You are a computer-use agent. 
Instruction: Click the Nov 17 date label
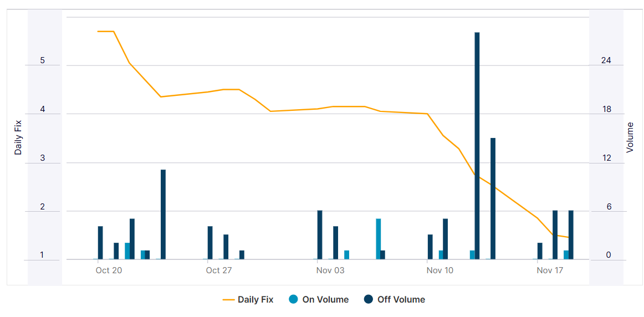point(550,270)
